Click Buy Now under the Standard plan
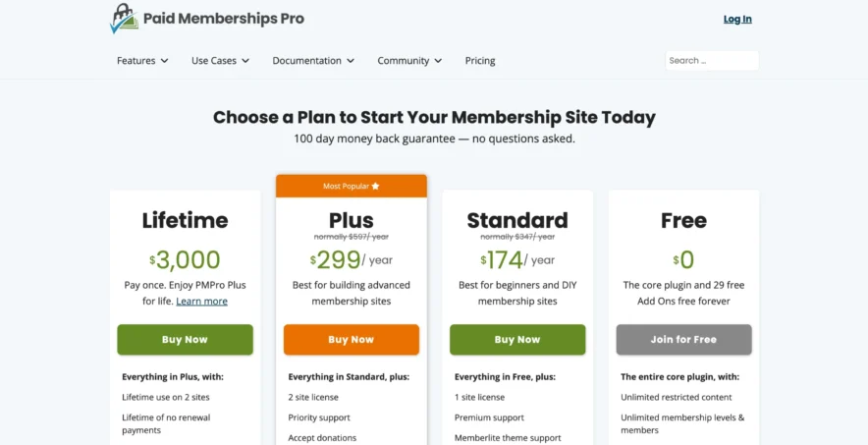This screenshot has height=445, width=868. (517, 340)
